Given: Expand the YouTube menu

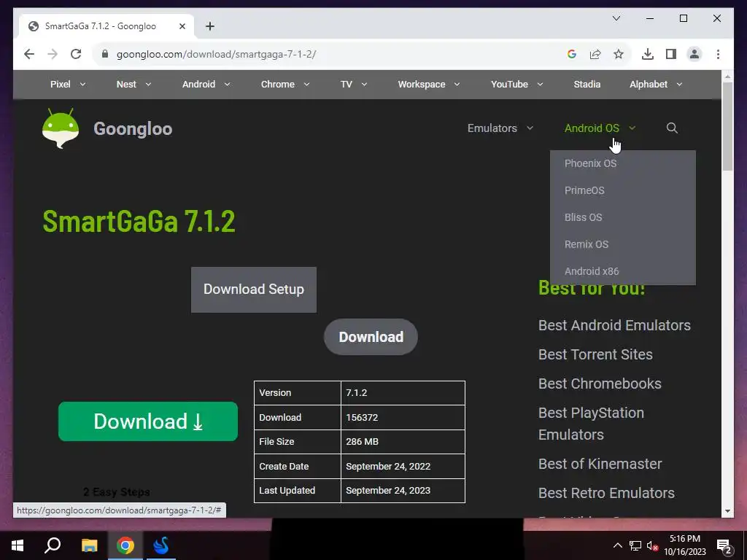Looking at the screenshot, I should [x=517, y=85].
